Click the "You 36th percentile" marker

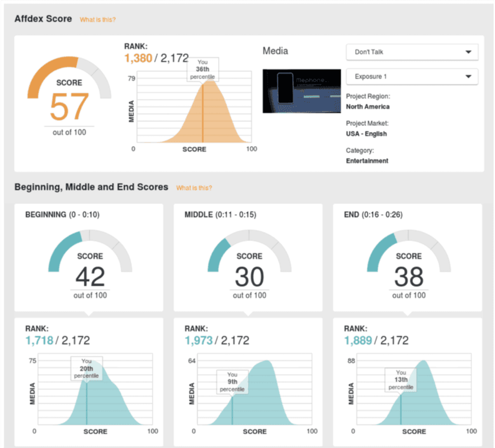203,69
